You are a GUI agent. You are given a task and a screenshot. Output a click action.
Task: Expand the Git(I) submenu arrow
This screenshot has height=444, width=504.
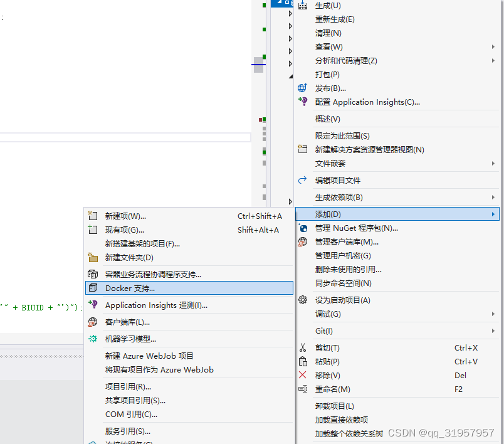(x=495, y=330)
